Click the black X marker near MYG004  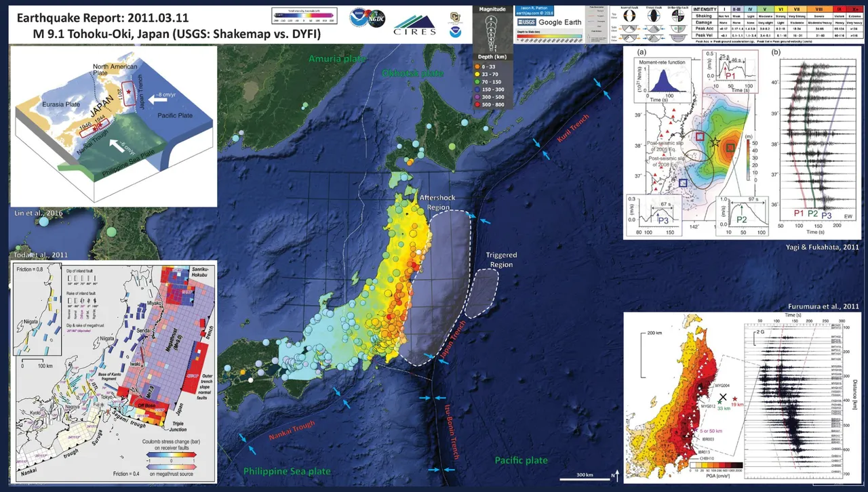coord(723,396)
